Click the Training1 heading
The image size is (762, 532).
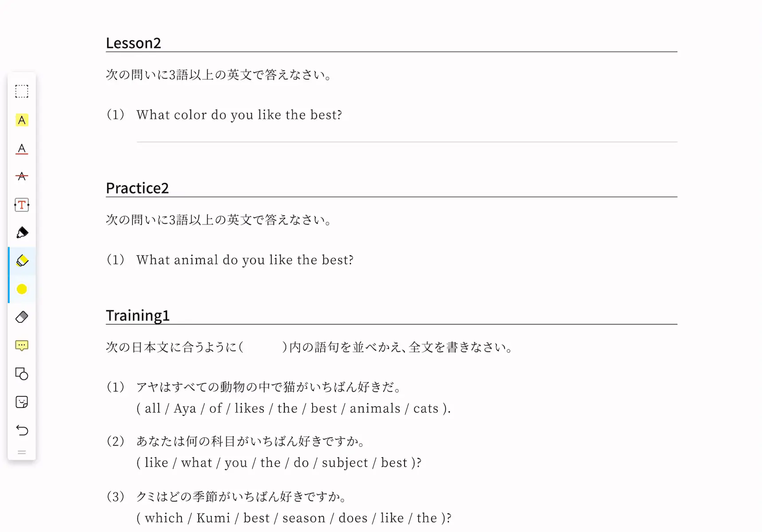[x=137, y=316]
